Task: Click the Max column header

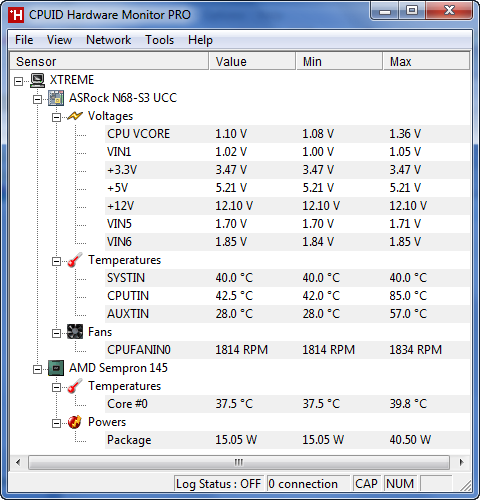Action: [427, 61]
